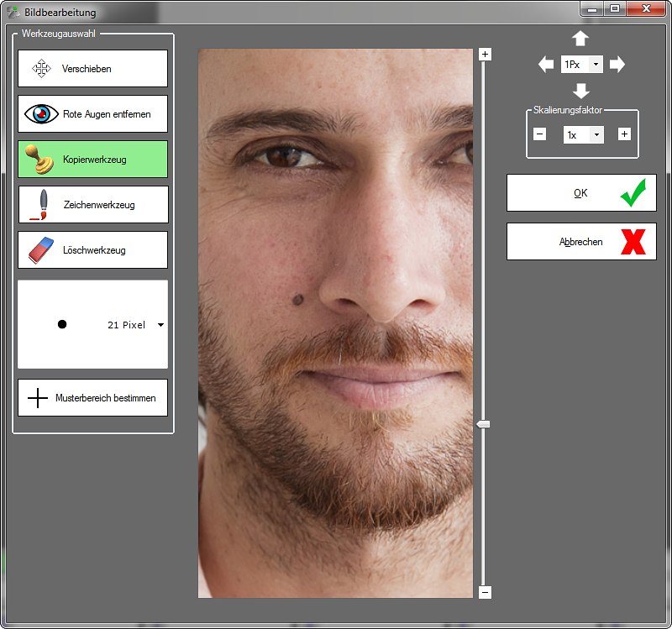Confirm edits with the OK button
This screenshot has width=672, height=629.
pos(581,193)
